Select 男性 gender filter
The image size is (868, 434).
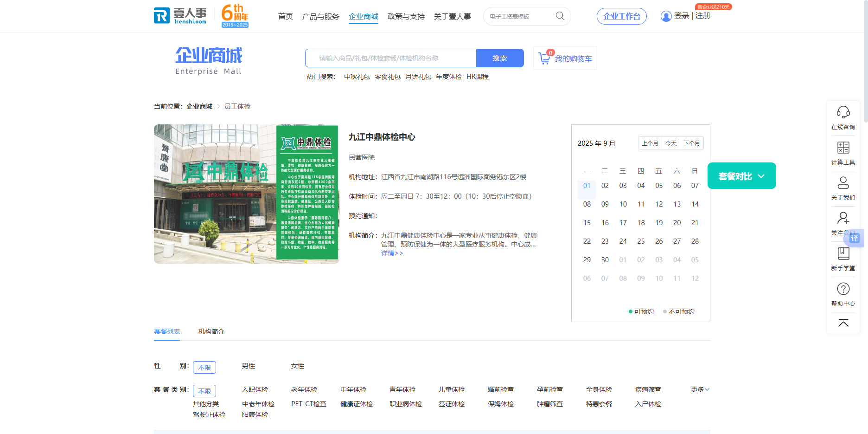(x=249, y=366)
